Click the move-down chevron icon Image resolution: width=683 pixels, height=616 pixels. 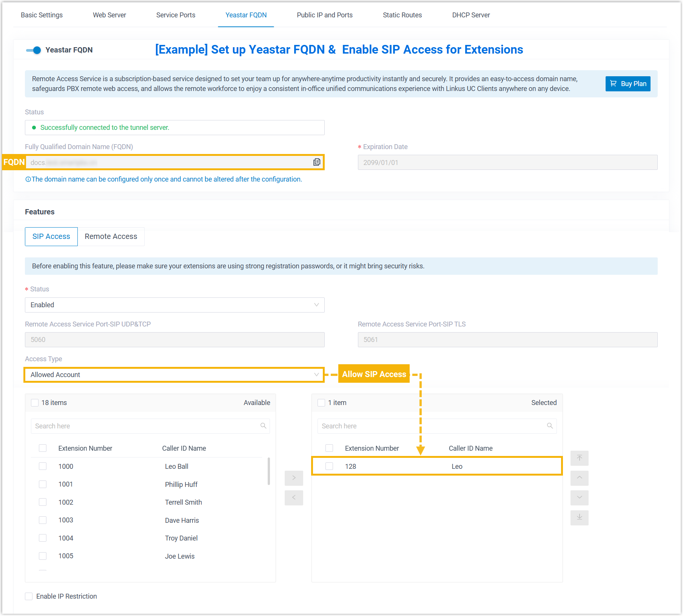pos(579,497)
